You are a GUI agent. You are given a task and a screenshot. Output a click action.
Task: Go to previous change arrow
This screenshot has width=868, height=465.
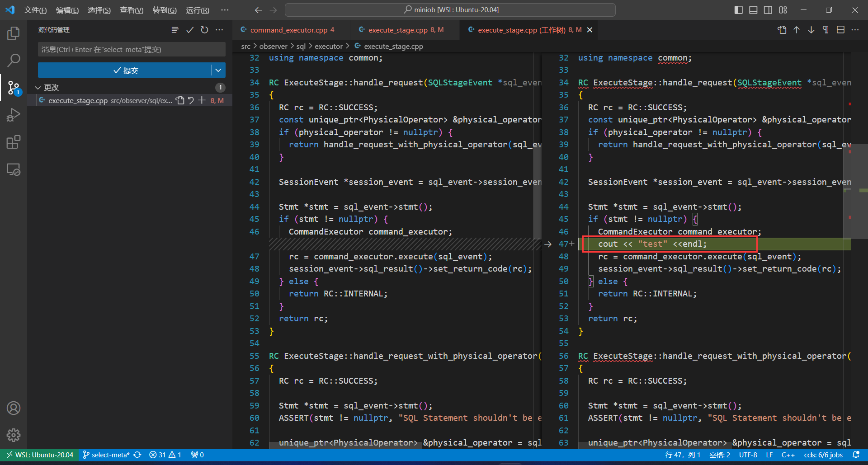click(797, 30)
